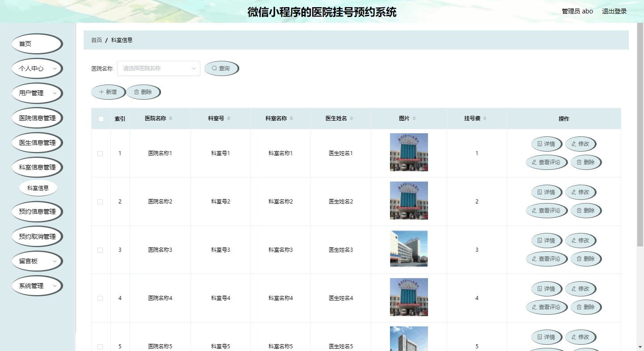Open hospital image thumbnail in row 4
The image size is (644, 351).
[409, 297]
